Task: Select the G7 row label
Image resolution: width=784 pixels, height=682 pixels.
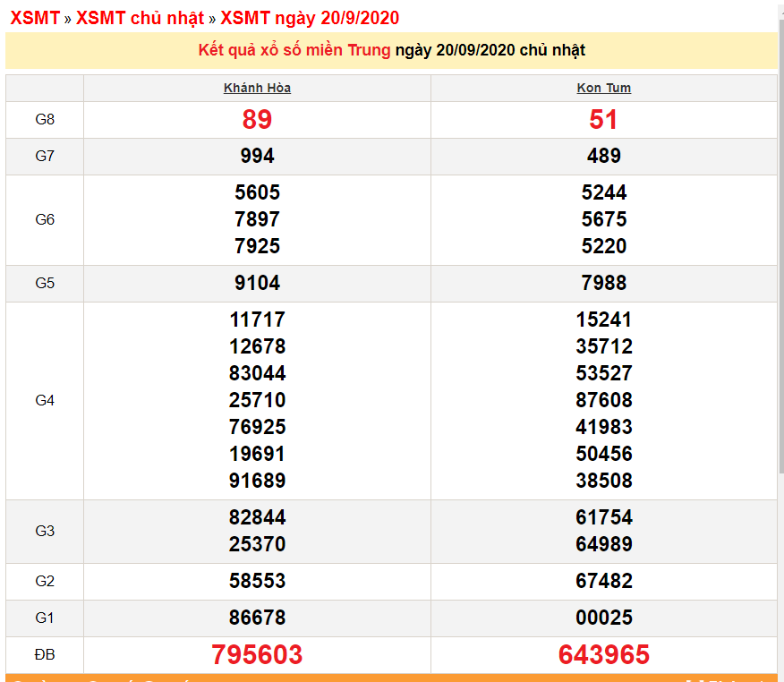Action: coord(44,155)
